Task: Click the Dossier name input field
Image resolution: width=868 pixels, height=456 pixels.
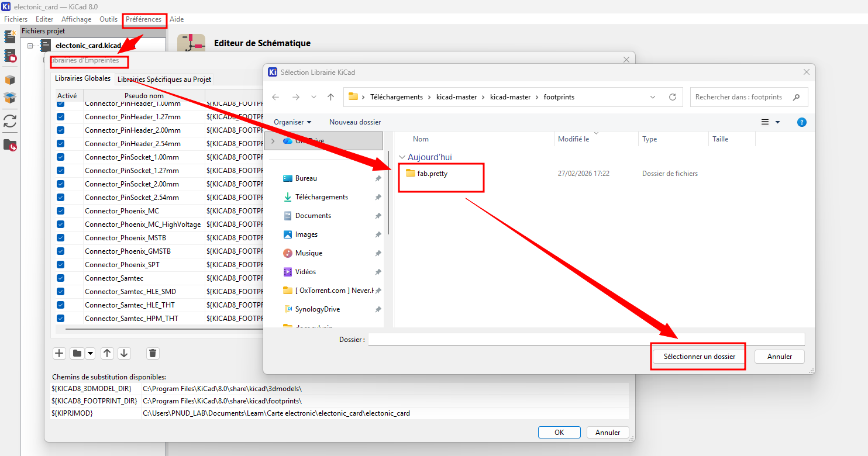Action: [x=587, y=340]
